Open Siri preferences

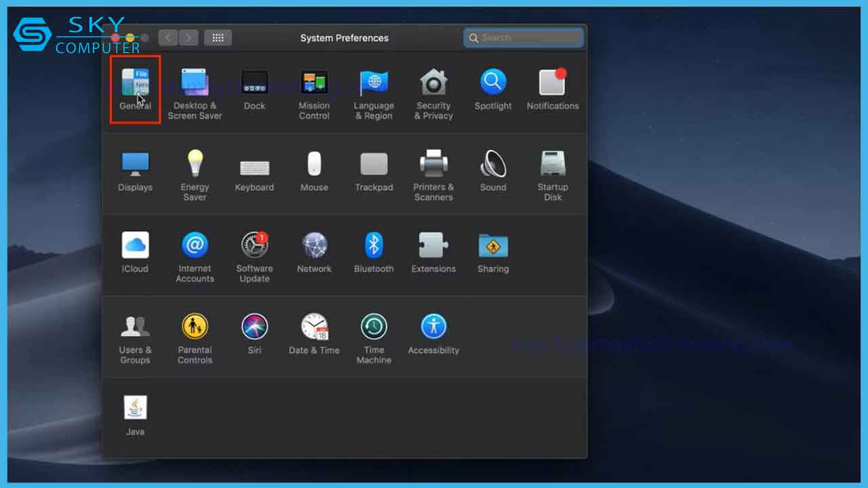(x=254, y=333)
